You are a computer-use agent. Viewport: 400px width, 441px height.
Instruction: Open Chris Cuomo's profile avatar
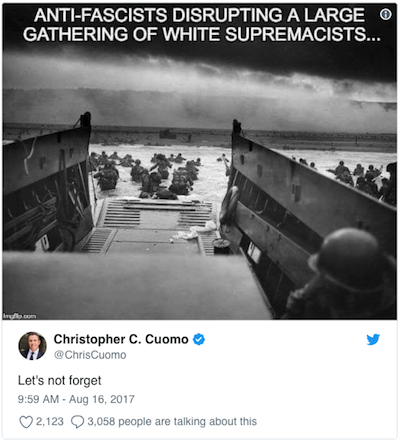coord(32,346)
